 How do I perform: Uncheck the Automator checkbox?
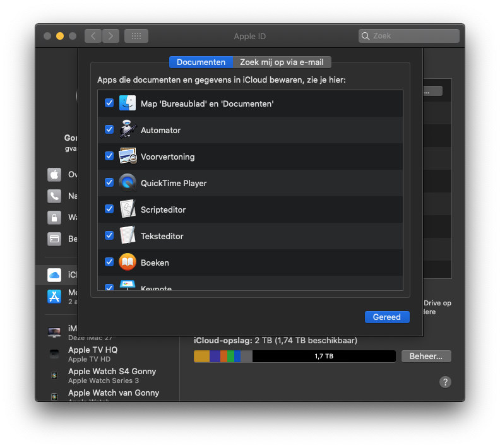coord(109,129)
